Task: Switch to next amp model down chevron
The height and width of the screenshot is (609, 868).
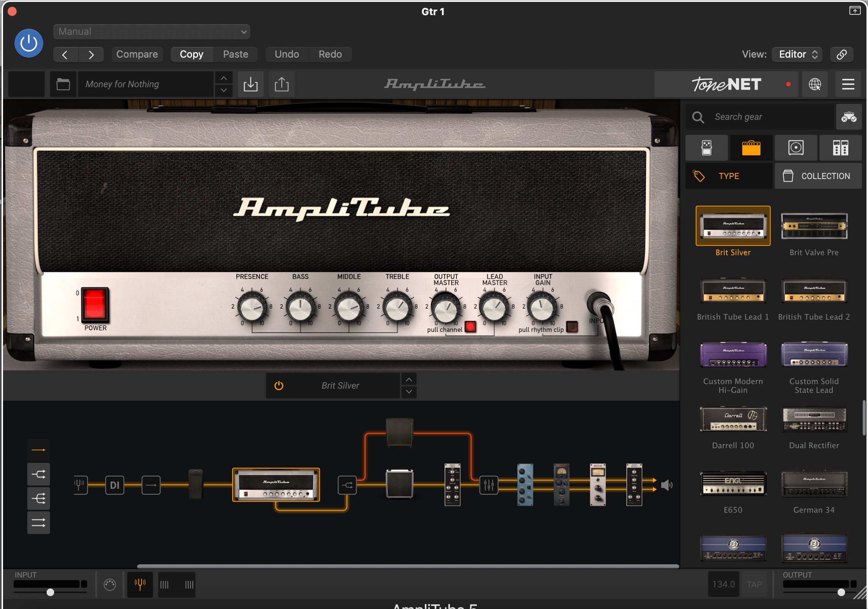Action: (x=409, y=392)
